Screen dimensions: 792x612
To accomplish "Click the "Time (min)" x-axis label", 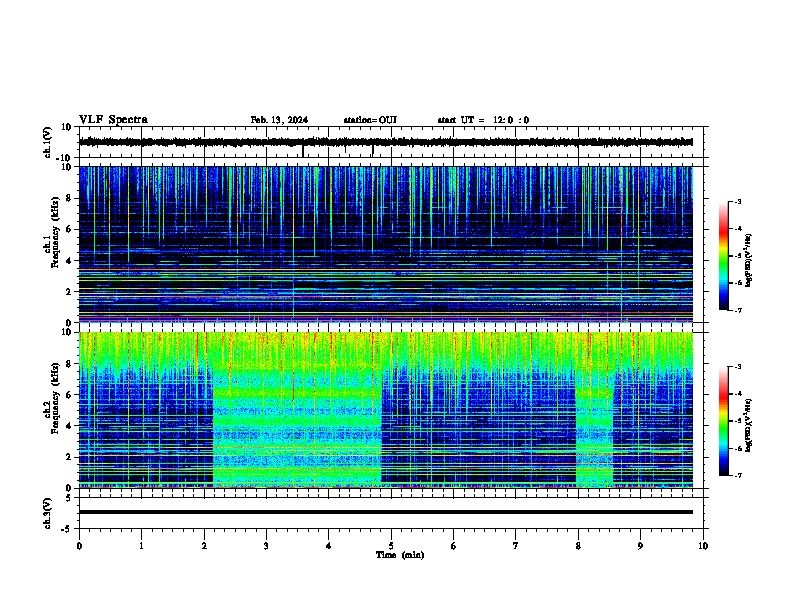I will pos(400,555).
